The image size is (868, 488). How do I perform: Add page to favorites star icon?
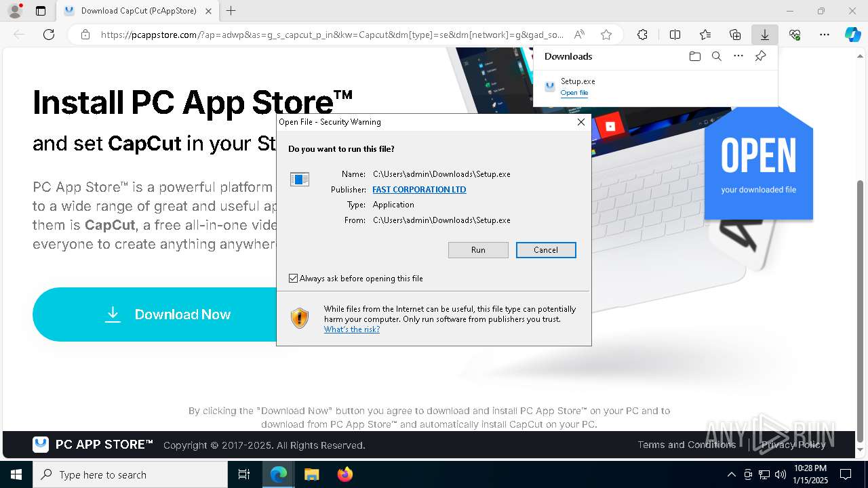[x=606, y=35]
